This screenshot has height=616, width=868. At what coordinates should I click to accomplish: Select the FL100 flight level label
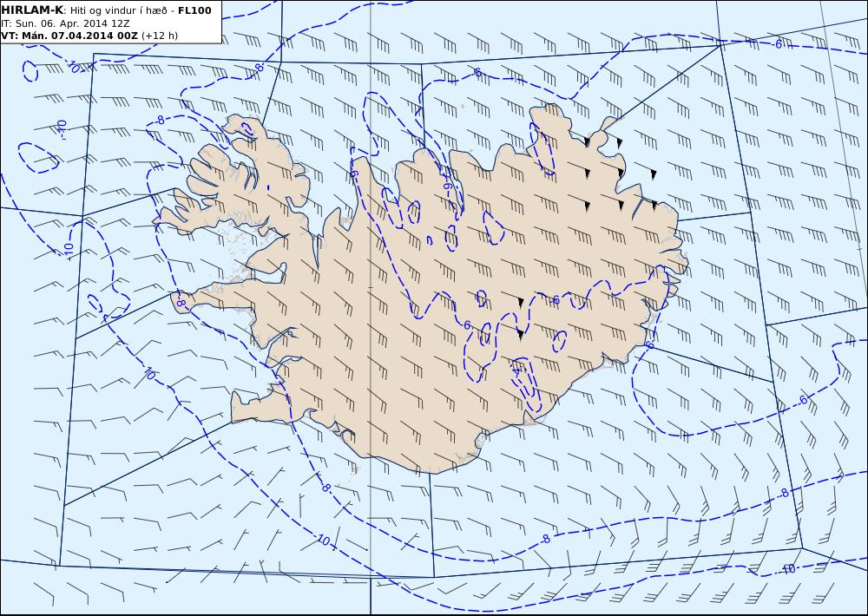(x=194, y=10)
